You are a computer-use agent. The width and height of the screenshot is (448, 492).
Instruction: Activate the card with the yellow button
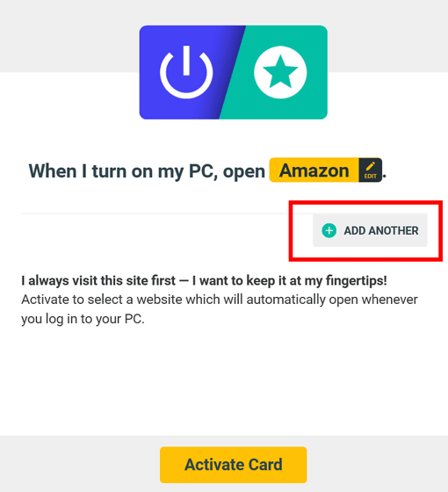click(x=233, y=465)
